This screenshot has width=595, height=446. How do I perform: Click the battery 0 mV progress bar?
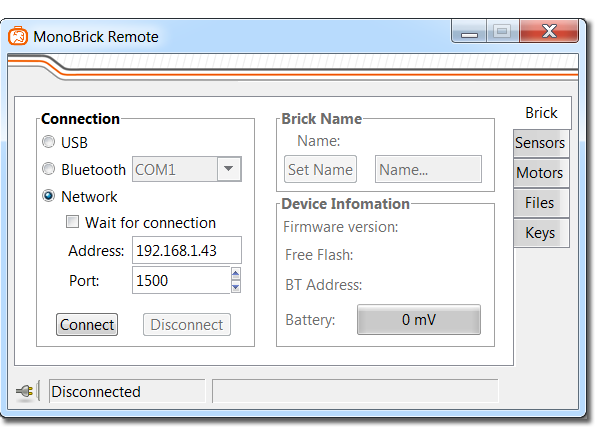(x=419, y=319)
